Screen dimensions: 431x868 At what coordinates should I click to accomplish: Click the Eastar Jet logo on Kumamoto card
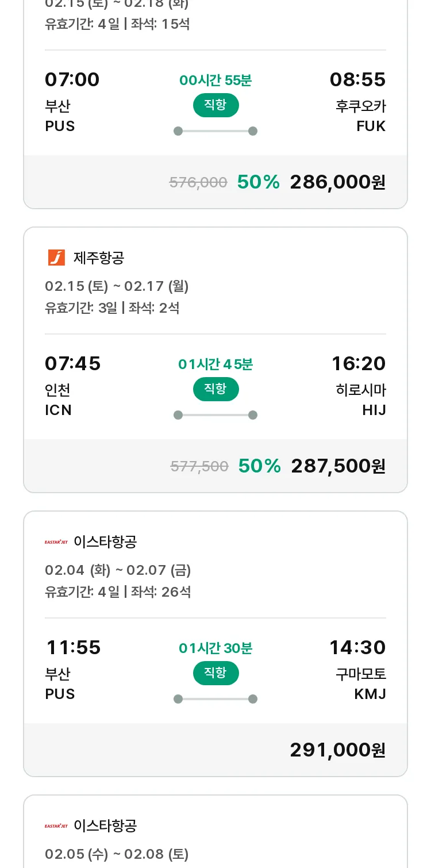point(56,541)
